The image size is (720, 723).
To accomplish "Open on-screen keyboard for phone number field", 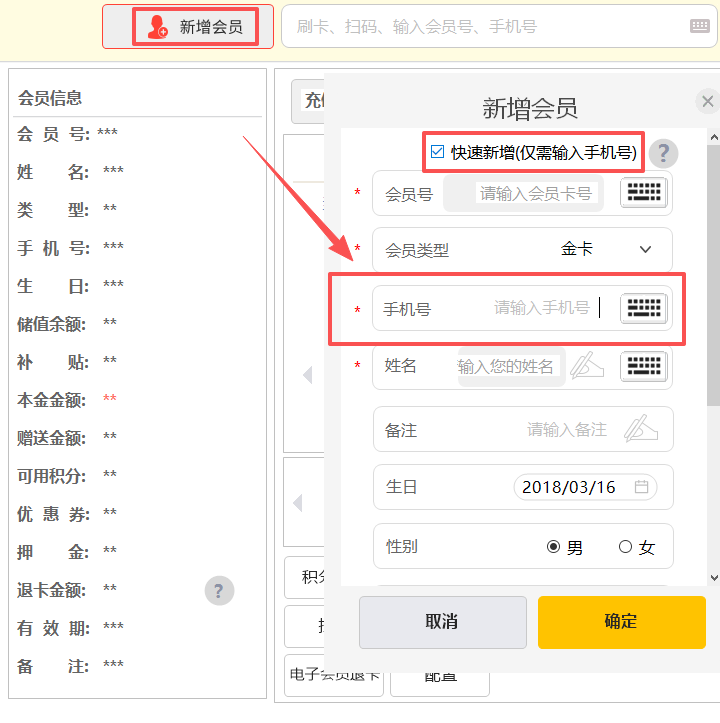I will 644,309.
